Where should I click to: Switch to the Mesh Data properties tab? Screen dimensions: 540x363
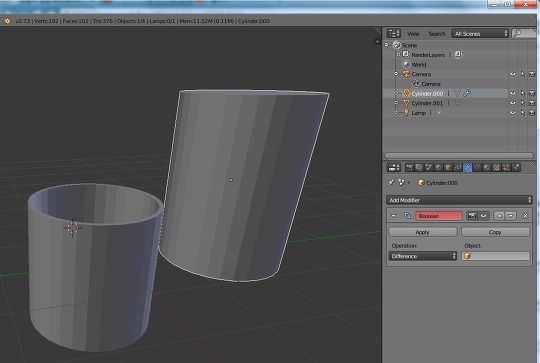477,168
